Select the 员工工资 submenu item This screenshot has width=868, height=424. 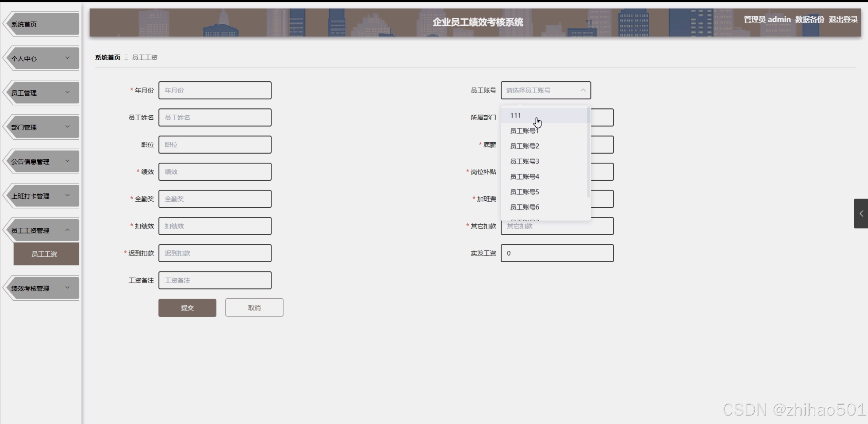pyautogui.click(x=44, y=254)
